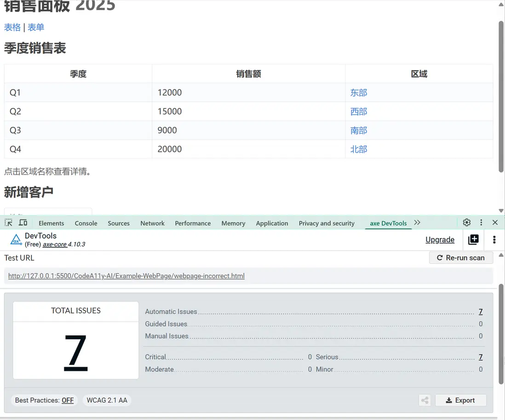The image size is (505, 420).
Task: Open Serious issues count 7
Action: click(x=481, y=357)
